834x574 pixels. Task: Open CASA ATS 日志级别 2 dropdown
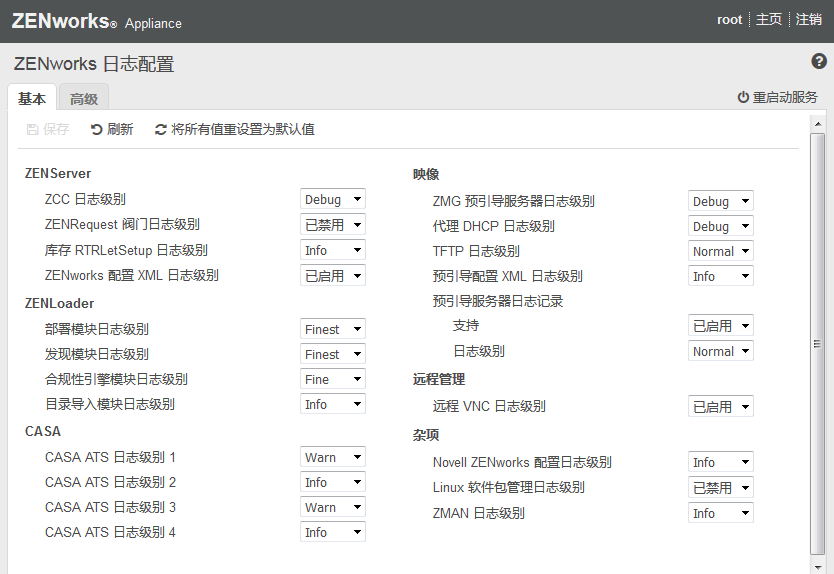(x=332, y=482)
